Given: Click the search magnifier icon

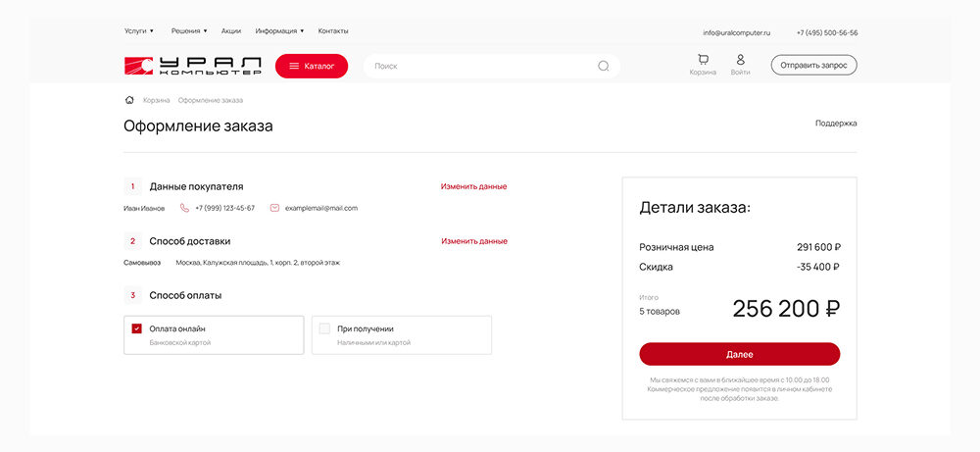Looking at the screenshot, I should pos(604,67).
